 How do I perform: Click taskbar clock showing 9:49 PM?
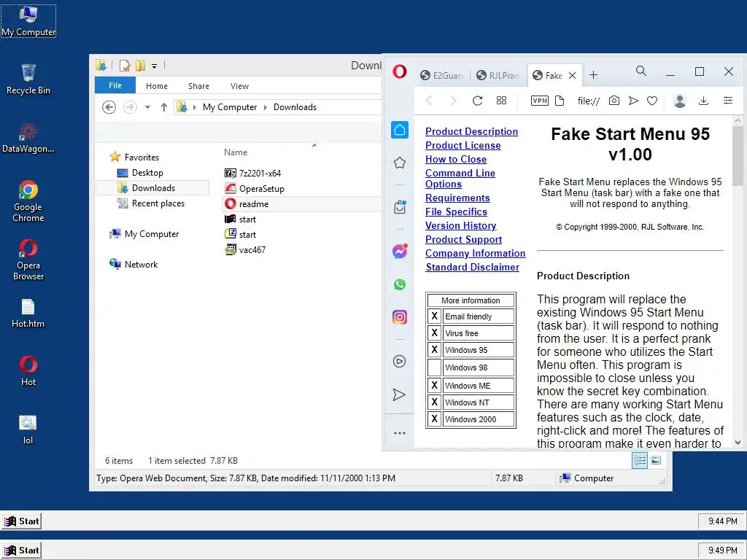pos(722,551)
